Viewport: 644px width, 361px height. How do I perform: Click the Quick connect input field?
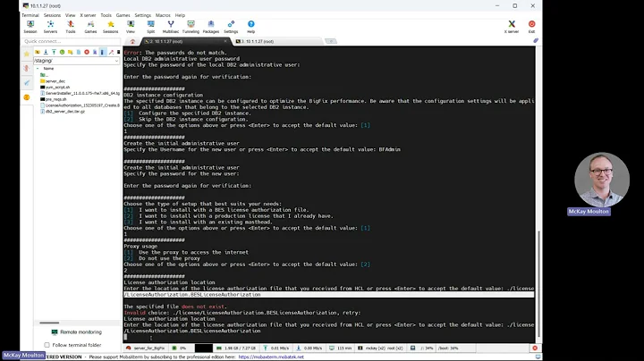[72, 41]
